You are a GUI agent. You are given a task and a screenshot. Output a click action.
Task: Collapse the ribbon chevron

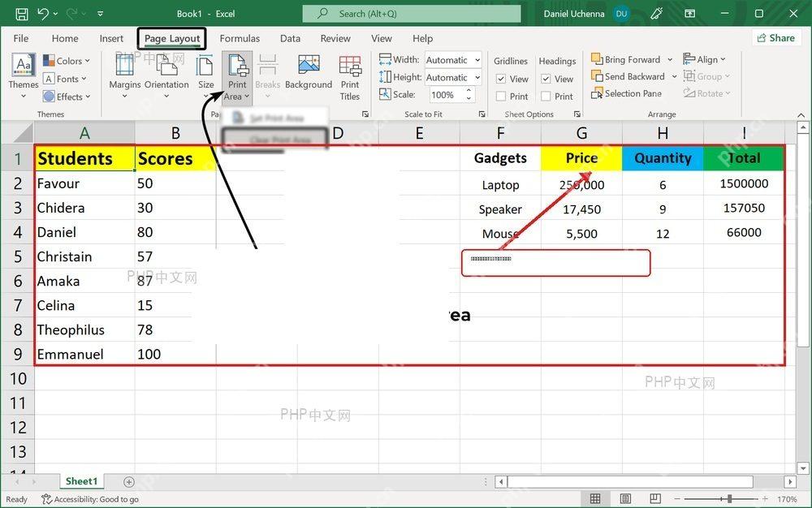coord(801,114)
